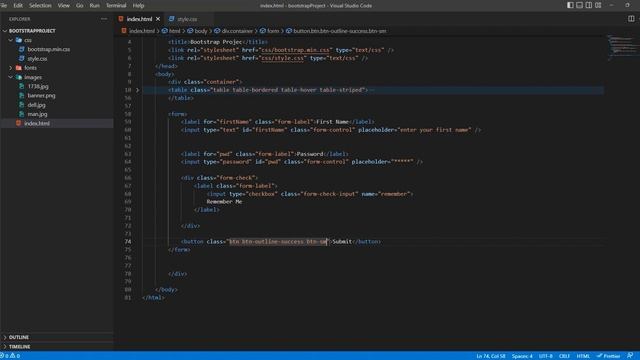Click the fonts folder icon

click(19, 68)
